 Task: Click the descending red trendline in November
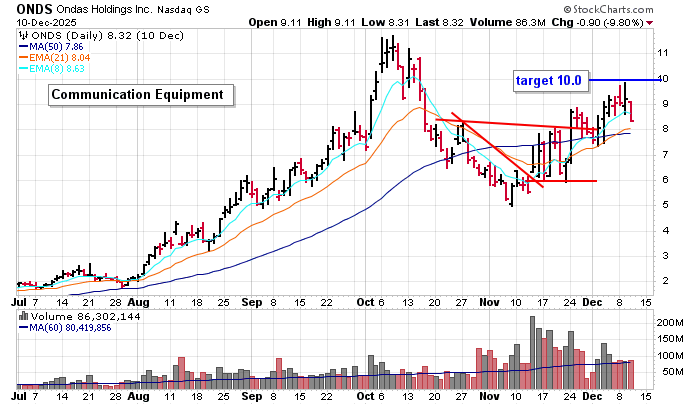tap(490, 149)
